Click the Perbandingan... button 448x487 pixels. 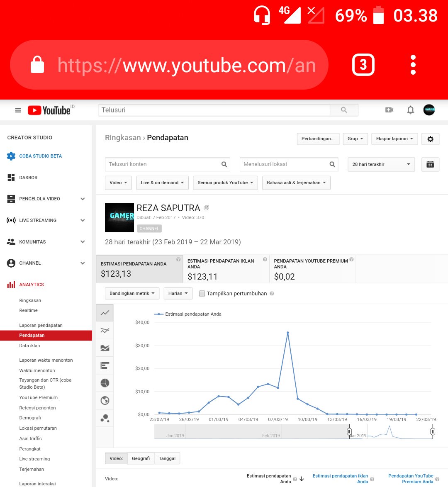(318, 139)
